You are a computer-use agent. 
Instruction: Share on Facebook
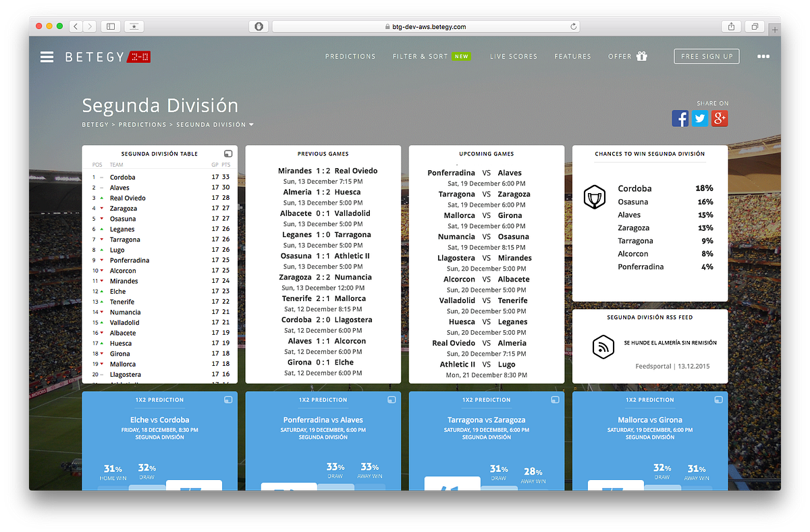680,118
